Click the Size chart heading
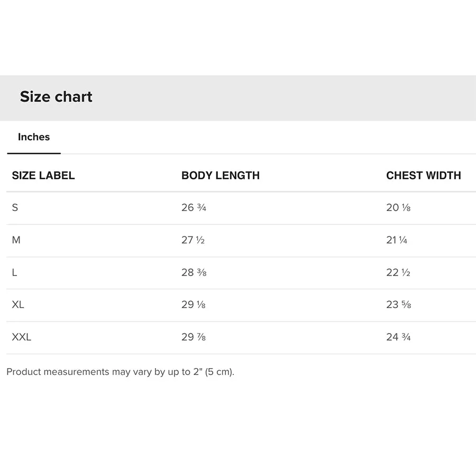Image resolution: width=476 pixels, height=476 pixels. click(x=56, y=97)
